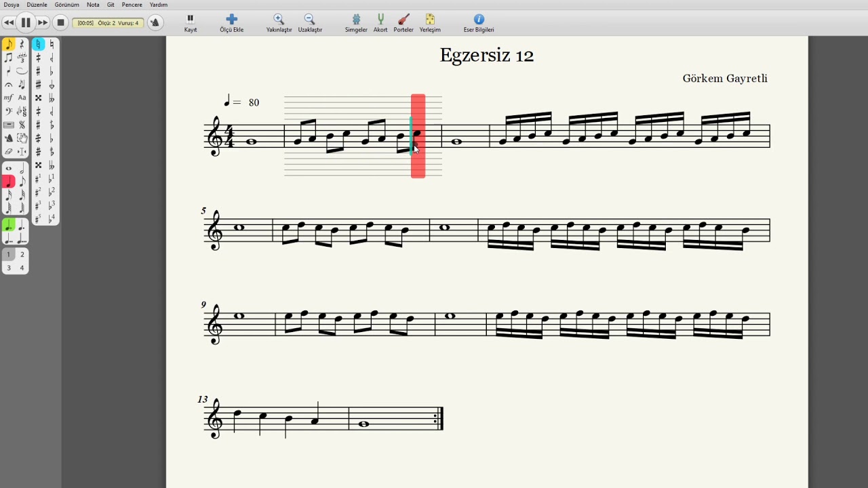
Task: Zoom in using Yakınlaştır
Action: [279, 23]
